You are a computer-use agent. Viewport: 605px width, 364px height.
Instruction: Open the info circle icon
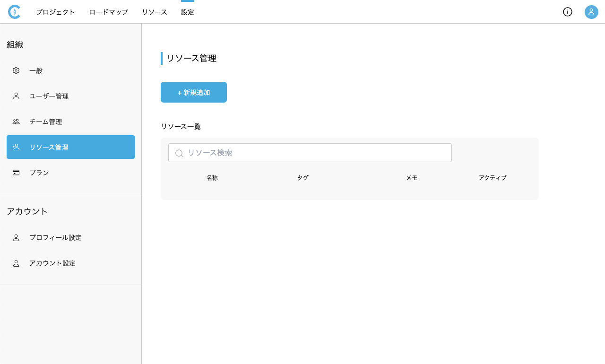(567, 12)
